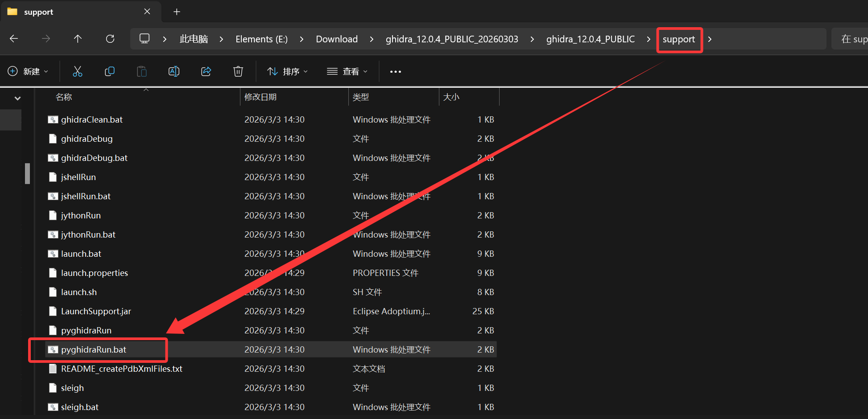The height and width of the screenshot is (419, 868).
Task: Click the Rename toolbar icon
Action: pos(174,71)
